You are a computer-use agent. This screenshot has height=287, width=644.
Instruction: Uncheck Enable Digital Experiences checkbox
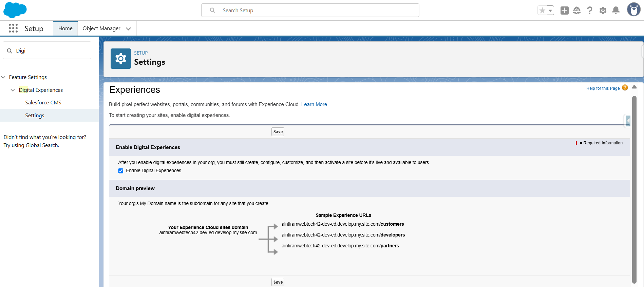121,171
